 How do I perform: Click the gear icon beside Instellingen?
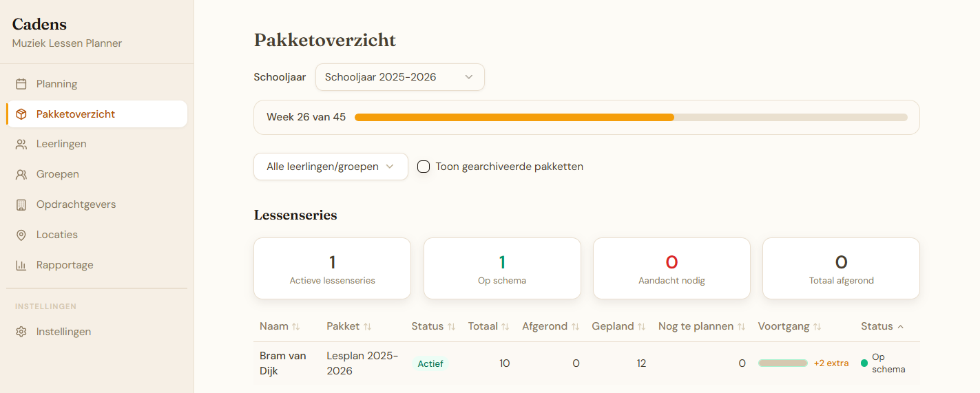coord(21,332)
